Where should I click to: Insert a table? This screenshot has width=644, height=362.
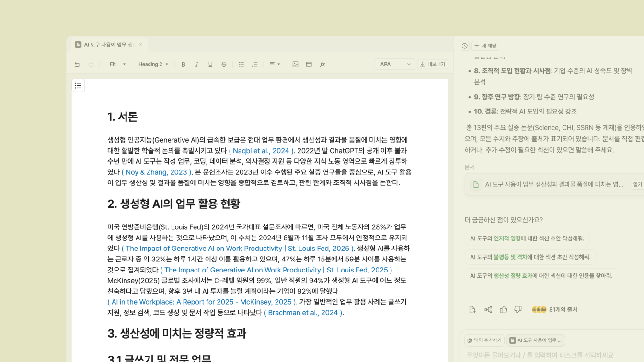pos(309,64)
